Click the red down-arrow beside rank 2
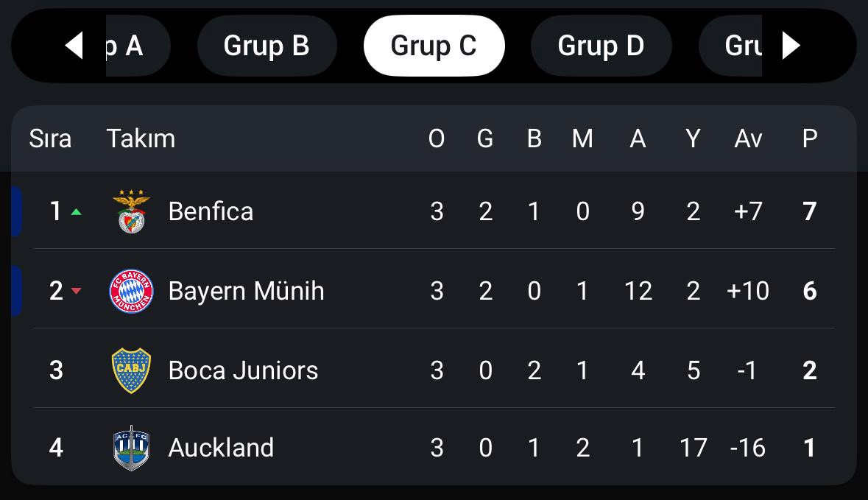868x500 pixels. pos(77,291)
